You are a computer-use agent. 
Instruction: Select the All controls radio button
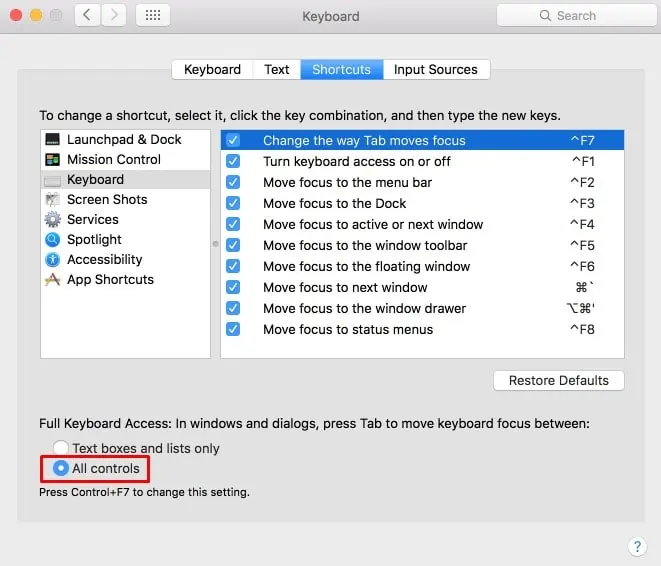62,468
